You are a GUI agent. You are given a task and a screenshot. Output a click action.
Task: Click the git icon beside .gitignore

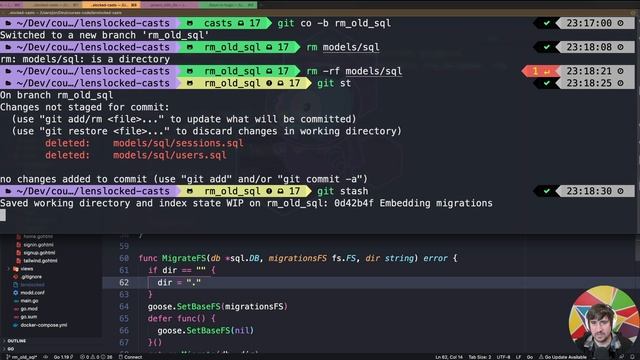16,277
